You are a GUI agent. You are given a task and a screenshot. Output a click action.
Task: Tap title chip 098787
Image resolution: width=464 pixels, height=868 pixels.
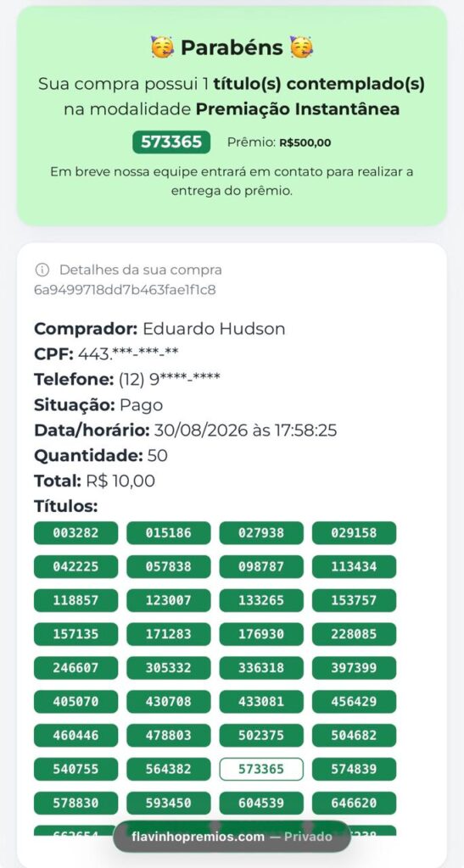click(x=261, y=567)
